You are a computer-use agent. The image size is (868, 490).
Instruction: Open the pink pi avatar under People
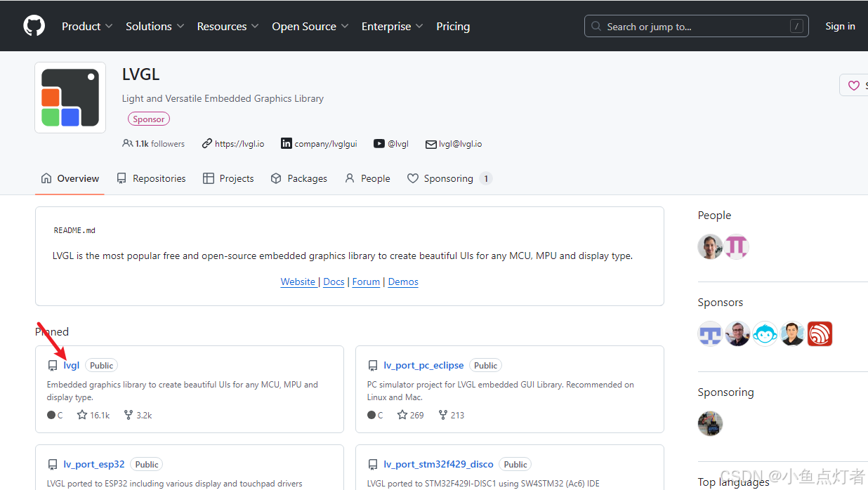click(737, 247)
